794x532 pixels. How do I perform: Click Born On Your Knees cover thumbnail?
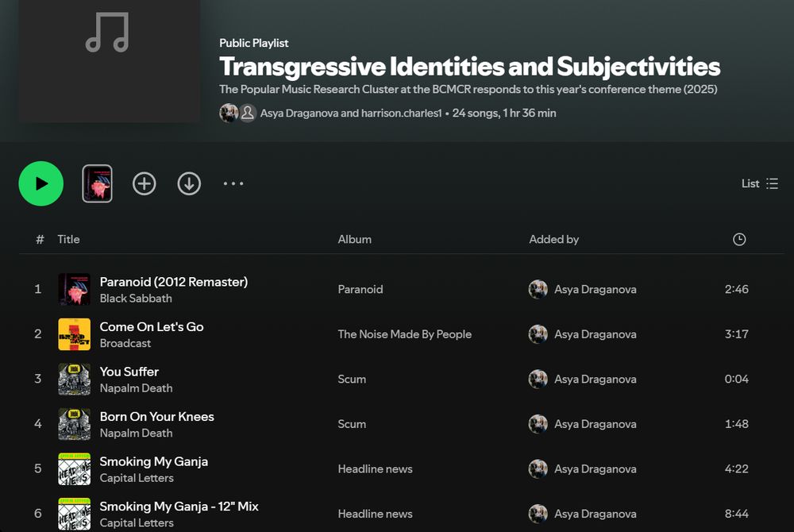(x=75, y=424)
